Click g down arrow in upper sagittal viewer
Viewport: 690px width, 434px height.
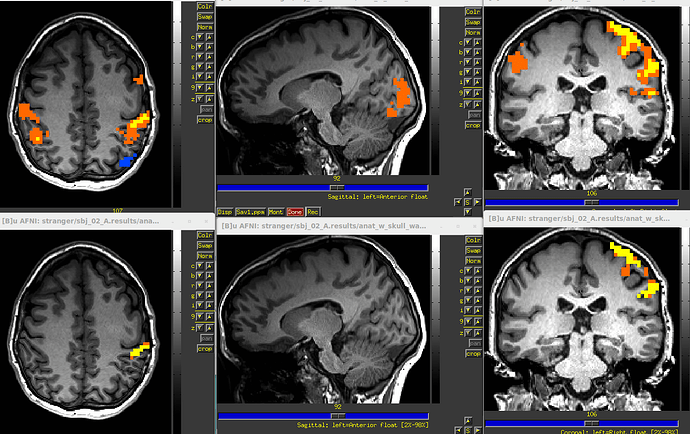tap(468, 72)
